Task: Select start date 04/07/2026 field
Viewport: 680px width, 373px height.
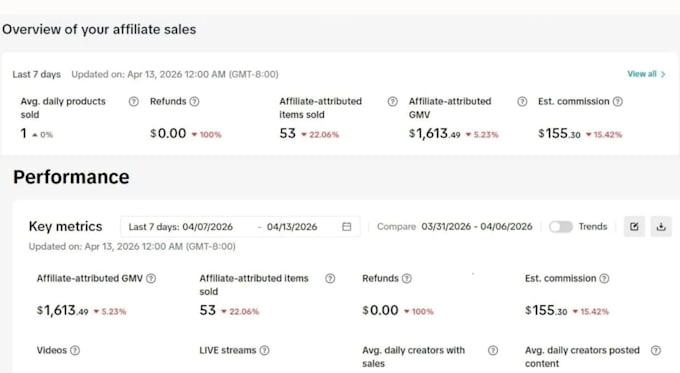Action: tap(207, 227)
